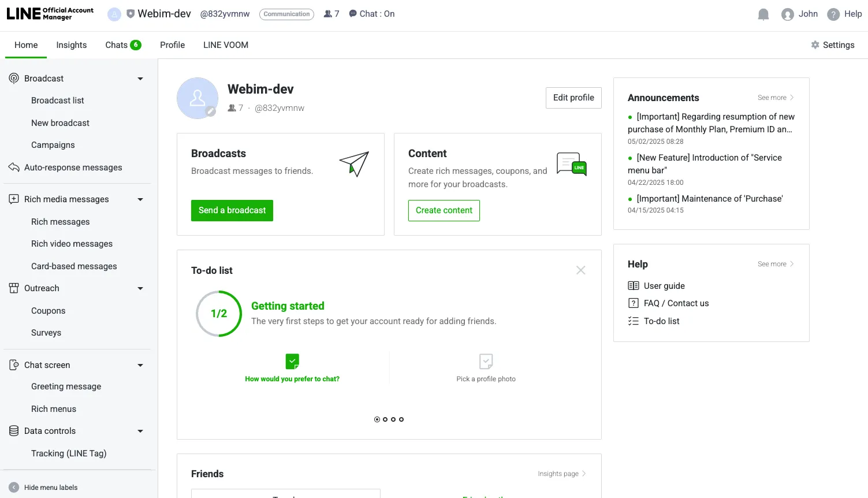Screen dimensions: 868x498
Task: Click How would you prefer to chat?
Action: (x=292, y=379)
